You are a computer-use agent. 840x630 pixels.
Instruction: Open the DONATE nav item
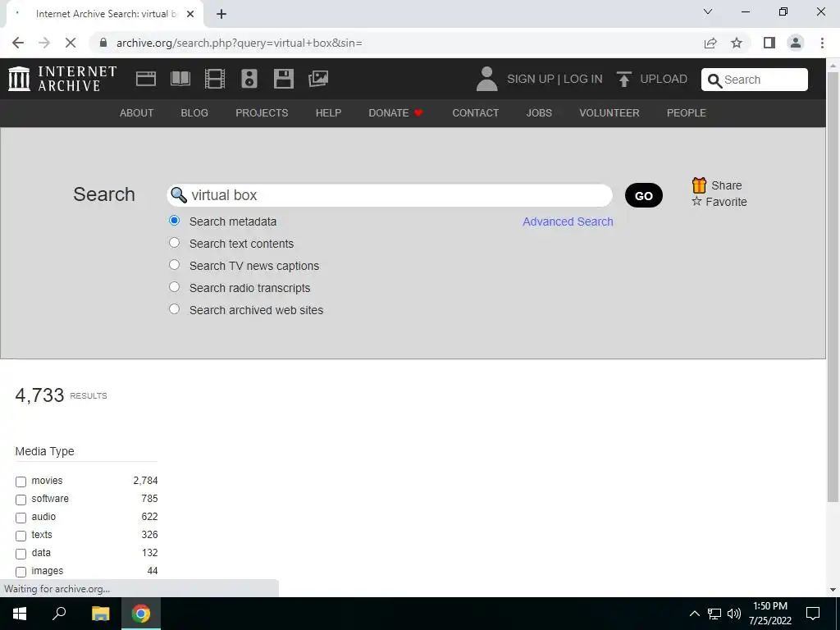[388, 113]
